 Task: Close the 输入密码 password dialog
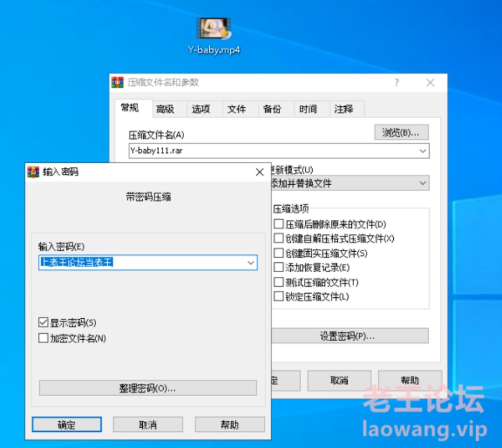click(x=259, y=172)
